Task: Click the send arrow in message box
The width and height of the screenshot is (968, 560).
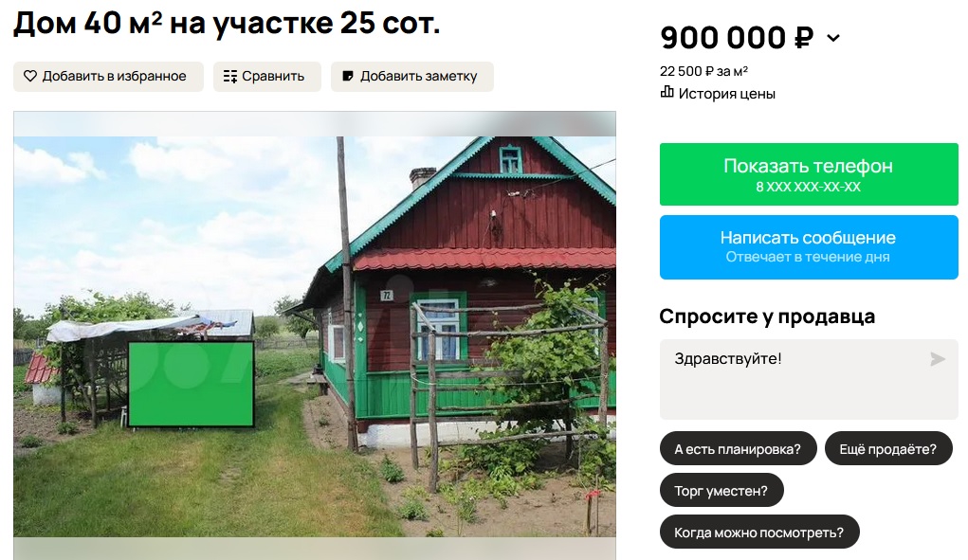Action: [x=937, y=359]
